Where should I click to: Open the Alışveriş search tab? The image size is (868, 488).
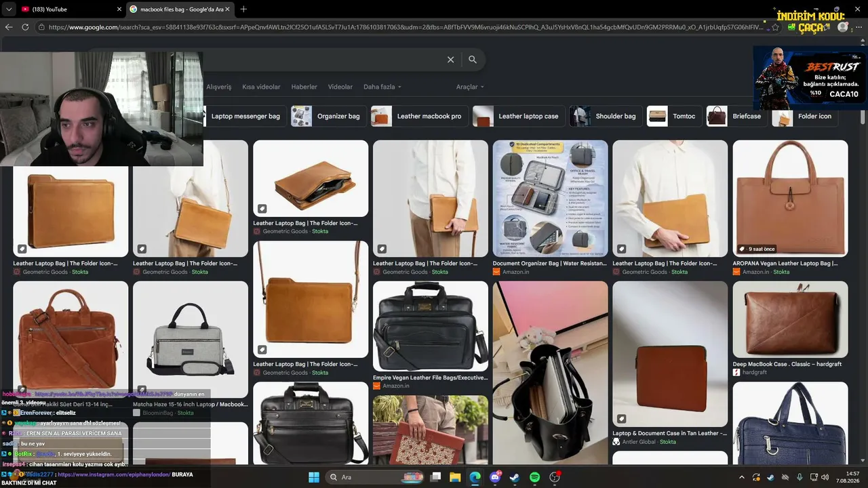tap(218, 87)
